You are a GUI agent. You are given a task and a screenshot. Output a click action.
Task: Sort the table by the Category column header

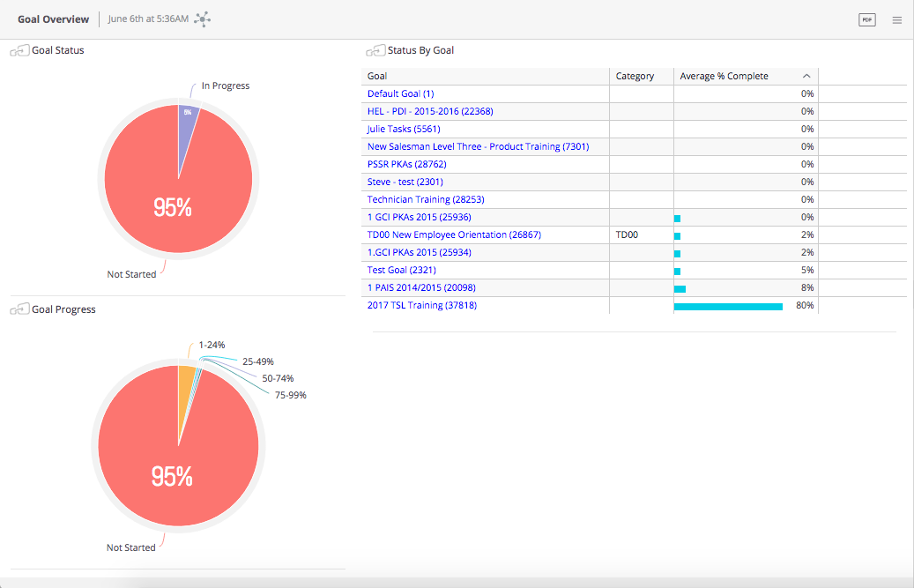[635, 77]
